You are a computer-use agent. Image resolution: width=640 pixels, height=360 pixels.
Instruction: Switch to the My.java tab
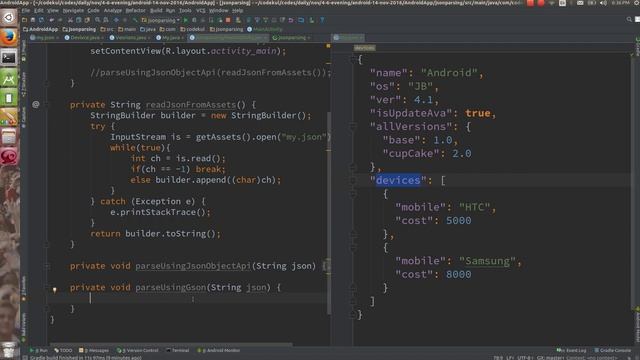[170, 38]
